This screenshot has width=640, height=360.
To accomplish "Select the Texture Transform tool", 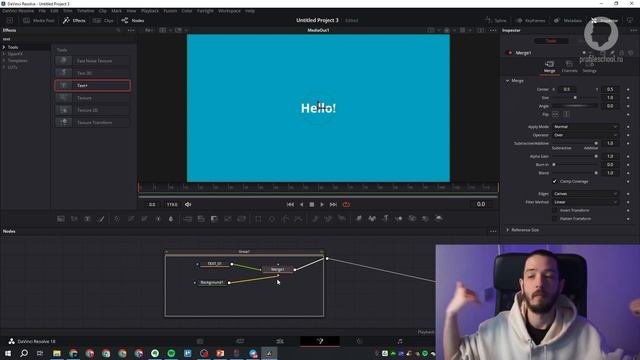I will (x=92, y=122).
